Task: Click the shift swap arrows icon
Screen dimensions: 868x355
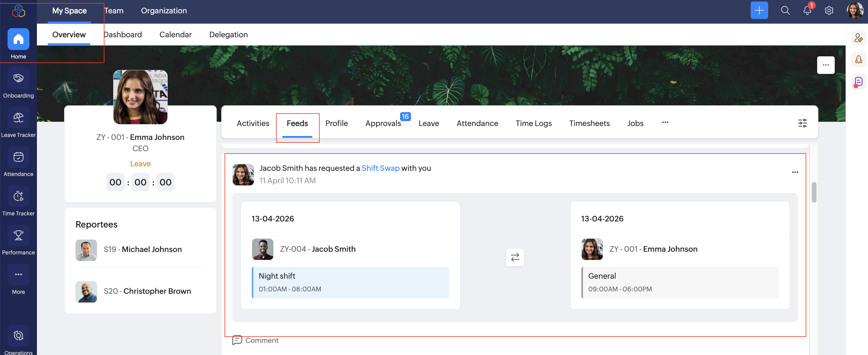Action: pos(515,257)
